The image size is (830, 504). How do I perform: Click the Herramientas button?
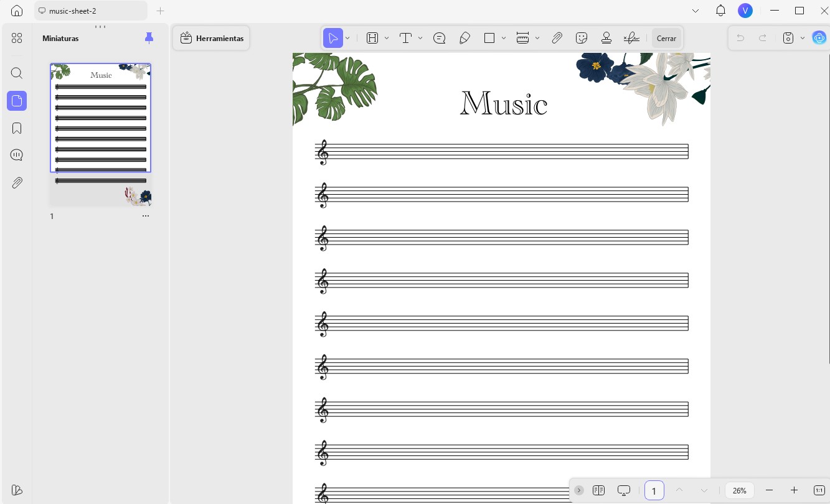[x=211, y=38]
